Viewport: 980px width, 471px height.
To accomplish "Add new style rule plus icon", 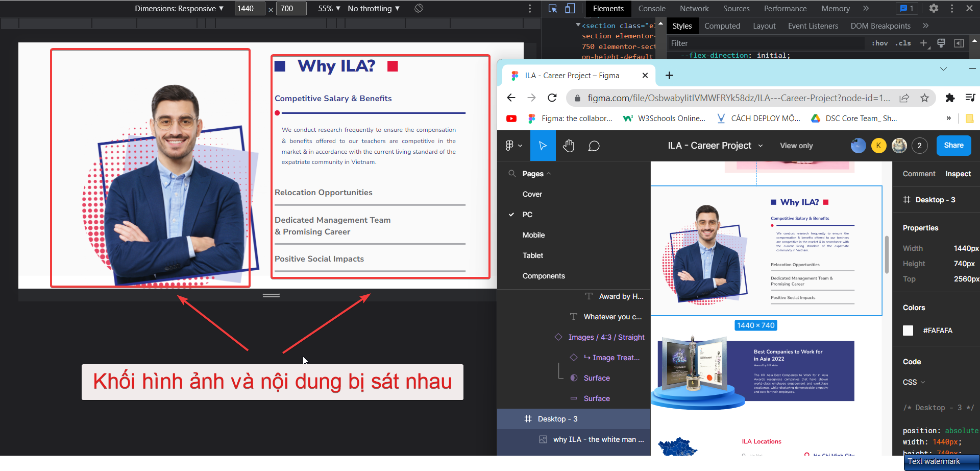I will click(x=924, y=43).
